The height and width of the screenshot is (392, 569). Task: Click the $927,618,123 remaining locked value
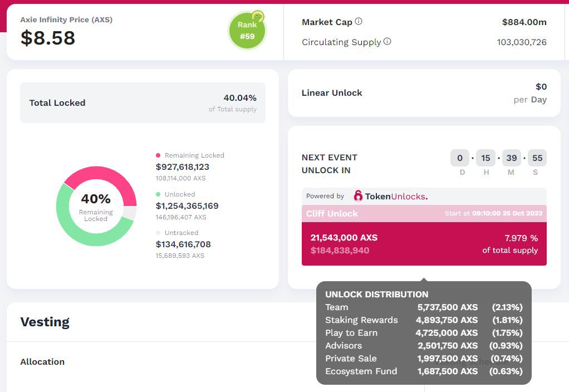[183, 167]
